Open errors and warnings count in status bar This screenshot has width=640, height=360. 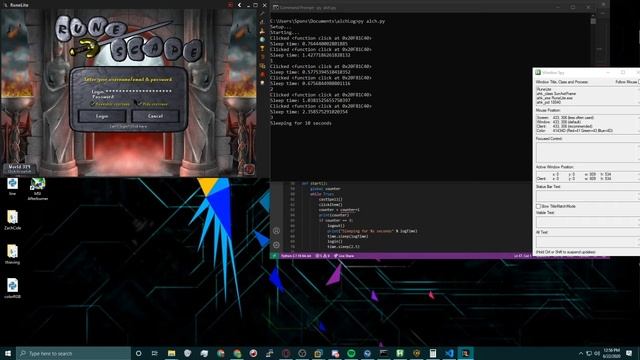tap(322, 256)
